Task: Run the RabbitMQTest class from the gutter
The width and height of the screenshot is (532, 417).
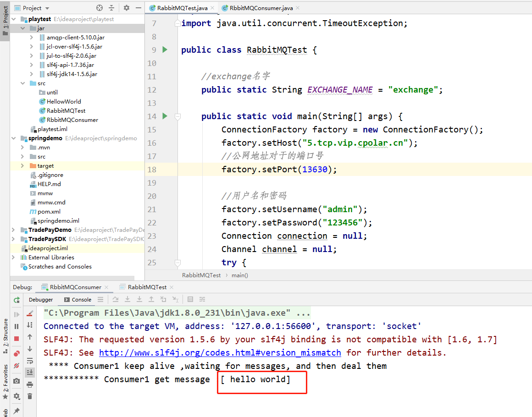Action: pos(165,50)
